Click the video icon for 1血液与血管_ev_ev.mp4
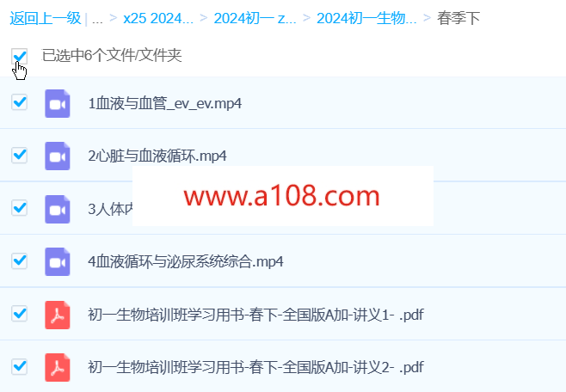The image size is (566, 392). point(58,103)
